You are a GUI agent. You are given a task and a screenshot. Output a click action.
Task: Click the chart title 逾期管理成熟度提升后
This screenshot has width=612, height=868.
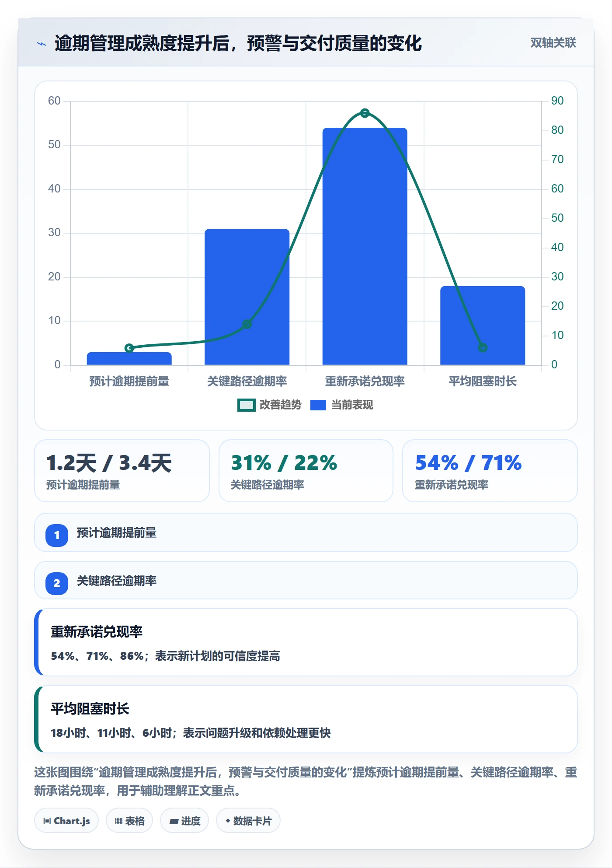point(238,43)
